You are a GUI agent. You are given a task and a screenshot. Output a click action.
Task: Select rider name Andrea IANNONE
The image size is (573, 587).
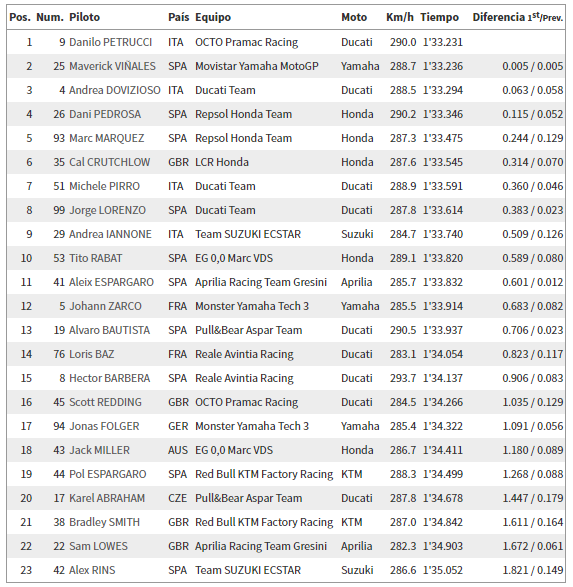click(110, 234)
